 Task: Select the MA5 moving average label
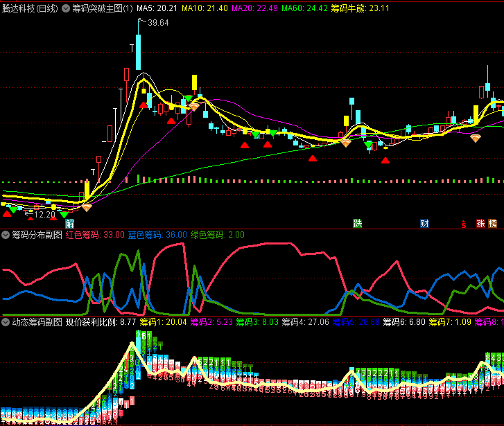coord(157,8)
